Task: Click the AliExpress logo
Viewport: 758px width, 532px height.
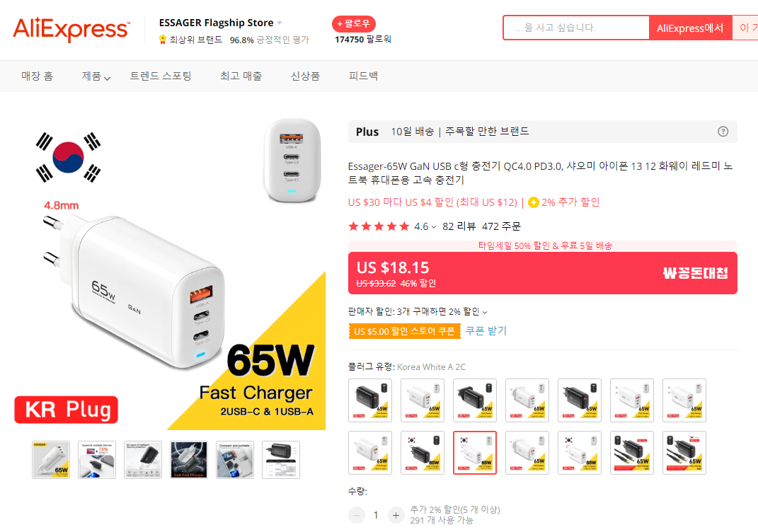Action: (x=71, y=29)
